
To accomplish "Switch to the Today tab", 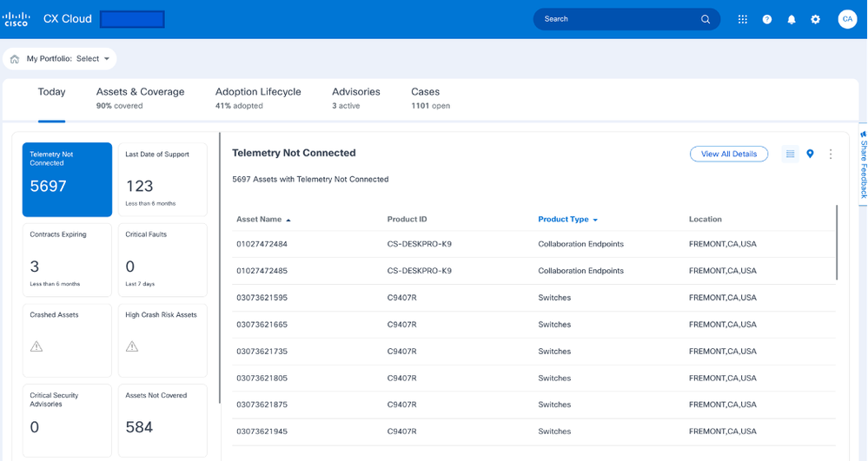I will tap(51, 92).
